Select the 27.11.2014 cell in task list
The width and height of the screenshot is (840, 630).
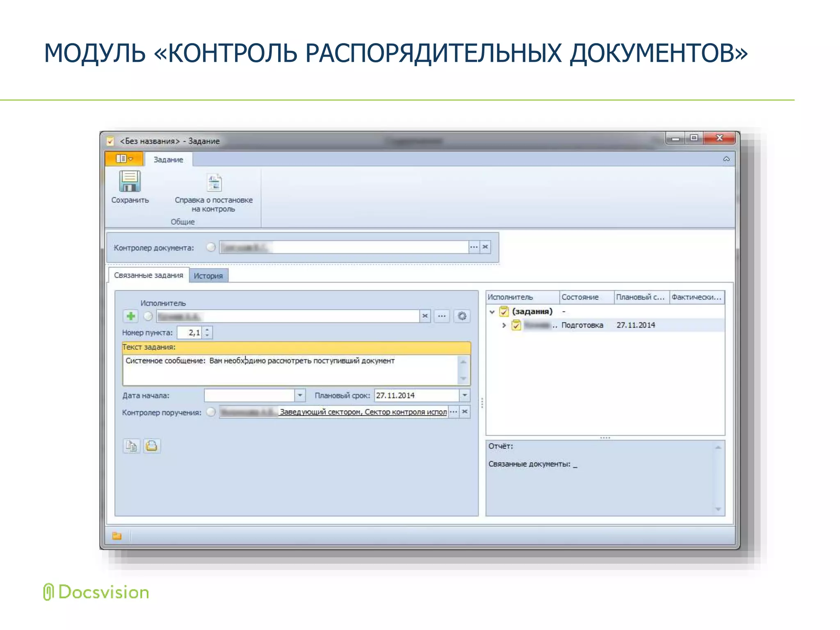point(636,325)
